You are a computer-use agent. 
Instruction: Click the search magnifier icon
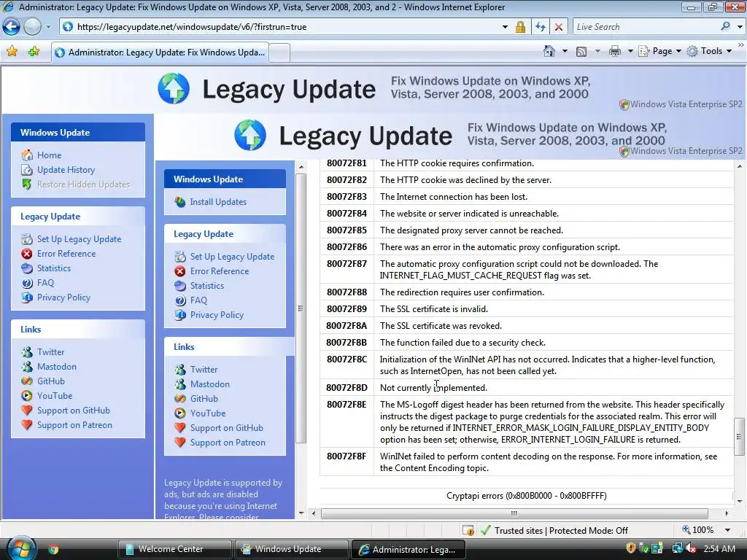coord(725,26)
